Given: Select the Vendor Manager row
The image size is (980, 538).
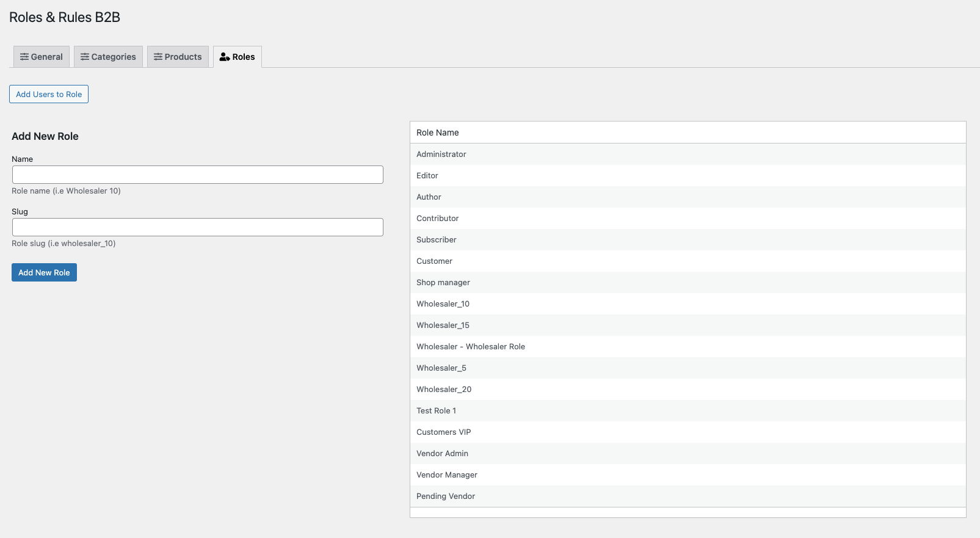Looking at the screenshot, I should pyautogui.click(x=688, y=474).
